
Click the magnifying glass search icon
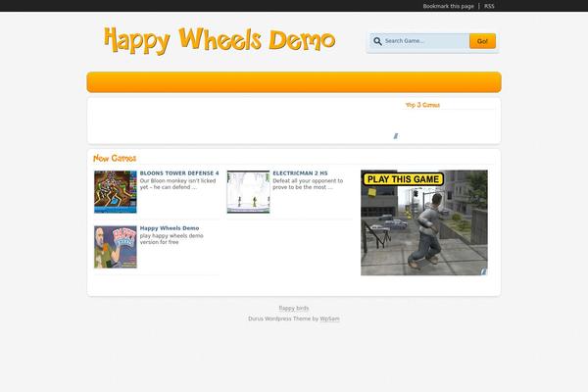[377, 41]
